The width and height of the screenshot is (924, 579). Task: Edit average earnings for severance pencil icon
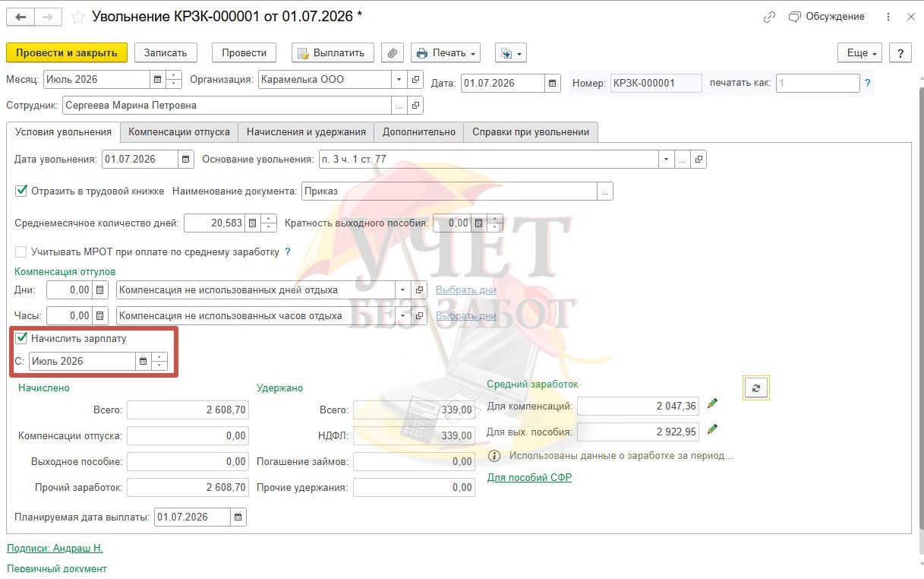pyautogui.click(x=712, y=429)
